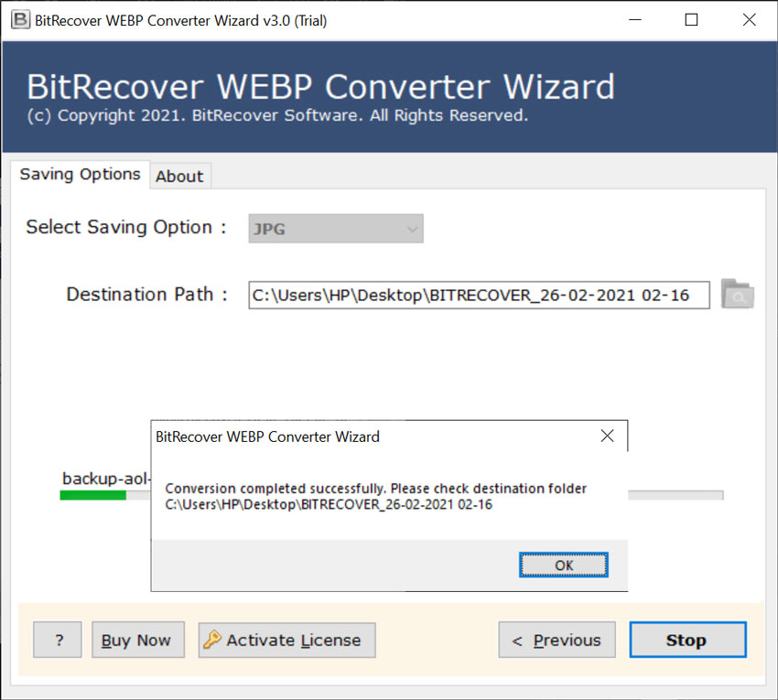The width and height of the screenshot is (778, 700).
Task: Expand the JPG saving option dropdown
Action: 336,229
